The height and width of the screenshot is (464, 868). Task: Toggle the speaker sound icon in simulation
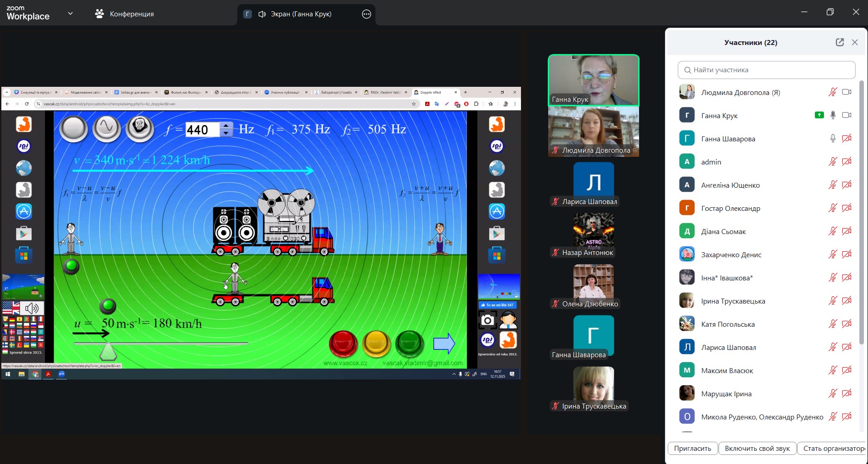(x=32, y=309)
